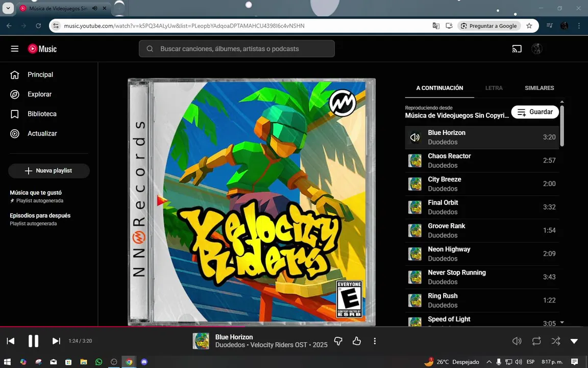Switch to the LETRA tab

click(494, 88)
